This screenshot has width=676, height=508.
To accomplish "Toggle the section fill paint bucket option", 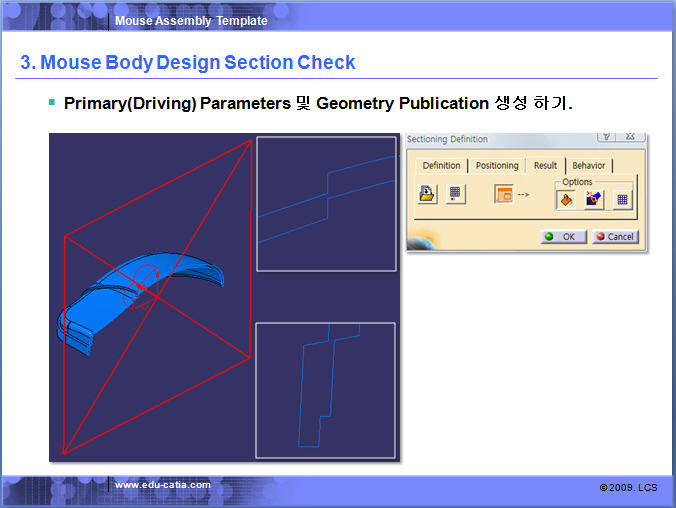I will (566, 199).
